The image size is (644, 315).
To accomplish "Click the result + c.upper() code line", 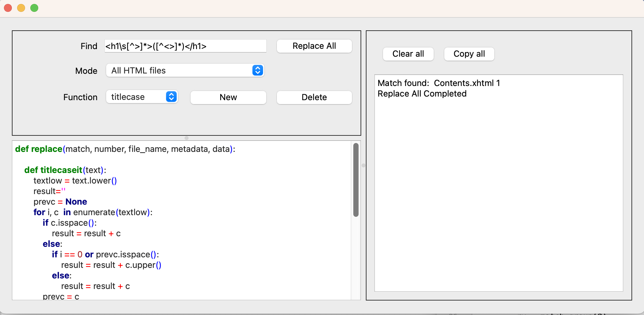I will pyautogui.click(x=111, y=265).
